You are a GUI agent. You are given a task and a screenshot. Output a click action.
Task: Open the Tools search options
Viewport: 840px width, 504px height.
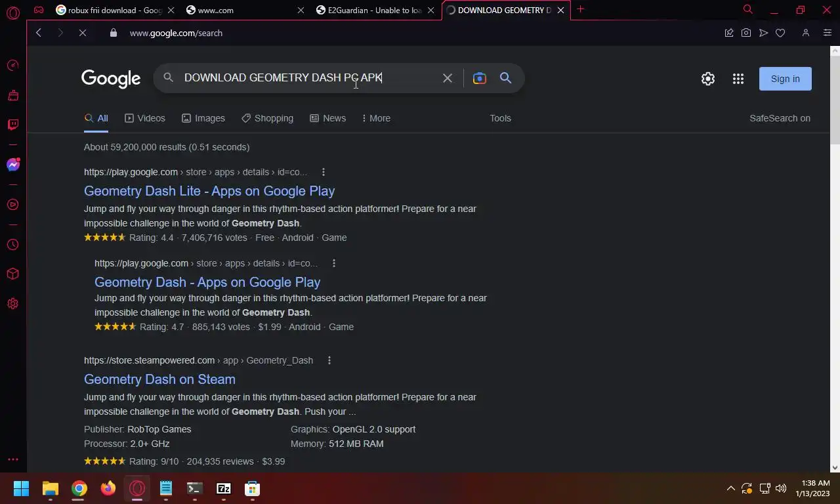click(x=500, y=118)
